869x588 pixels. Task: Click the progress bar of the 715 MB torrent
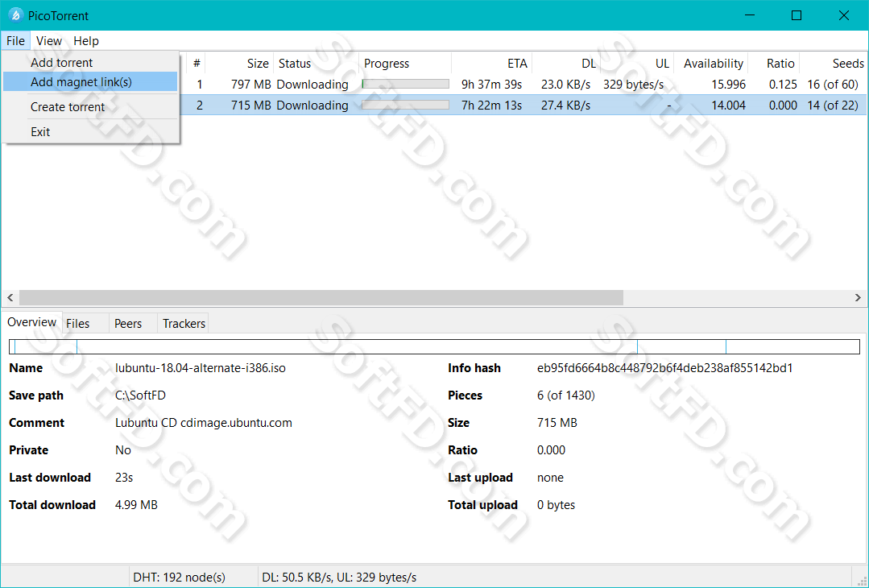tap(405, 106)
